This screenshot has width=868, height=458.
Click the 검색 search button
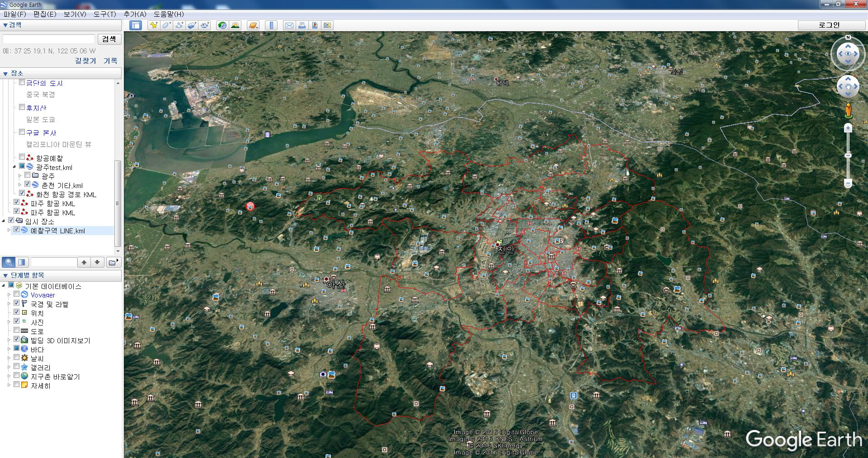click(109, 39)
